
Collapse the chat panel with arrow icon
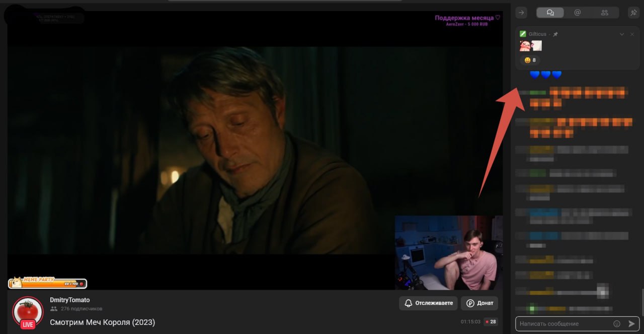click(522, 13)
